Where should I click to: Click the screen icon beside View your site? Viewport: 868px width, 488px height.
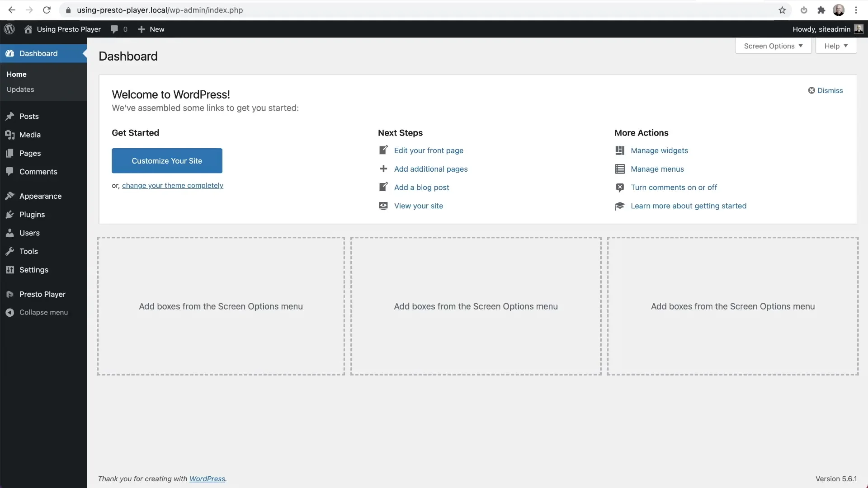click(x=383, y=206)
